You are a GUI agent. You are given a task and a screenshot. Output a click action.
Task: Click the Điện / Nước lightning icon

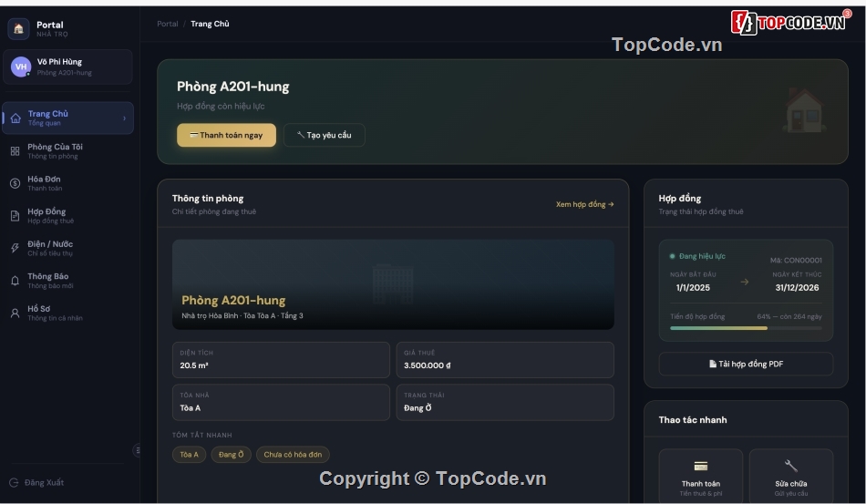pyautogui.click(x=15, y=248)
